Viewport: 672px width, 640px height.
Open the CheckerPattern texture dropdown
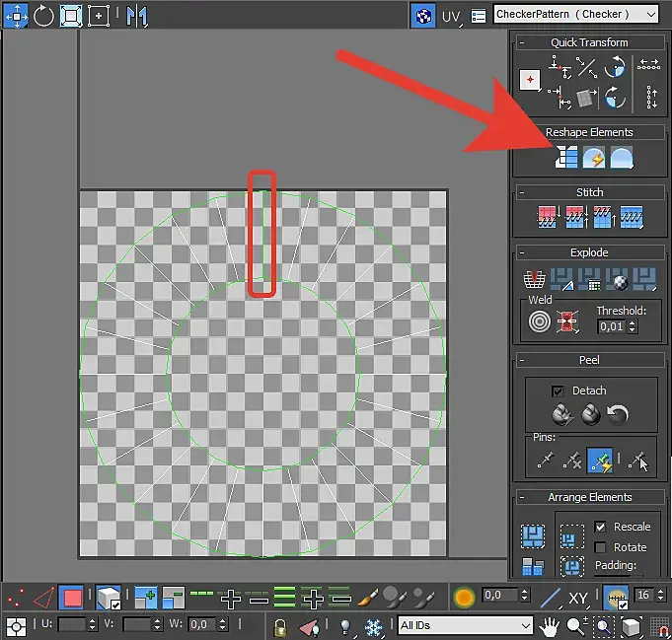576,14
